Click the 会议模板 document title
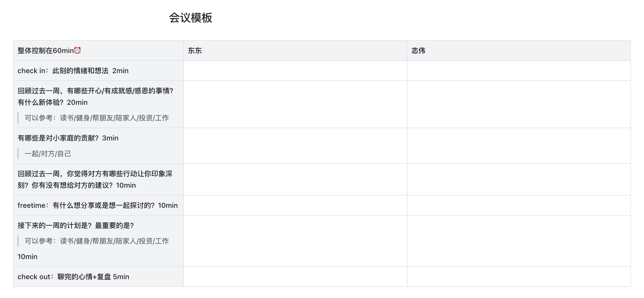 190,18
